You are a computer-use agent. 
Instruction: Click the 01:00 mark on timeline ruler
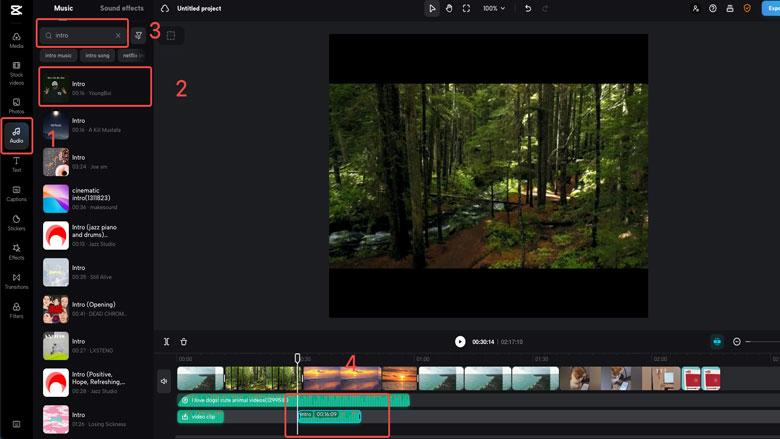(x=423, y=359)
